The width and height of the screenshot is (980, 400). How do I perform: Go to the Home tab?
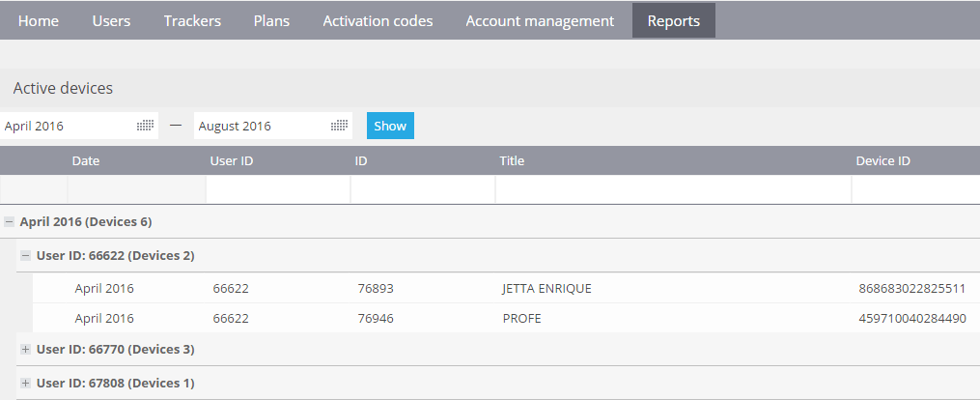tap(38, 20)
